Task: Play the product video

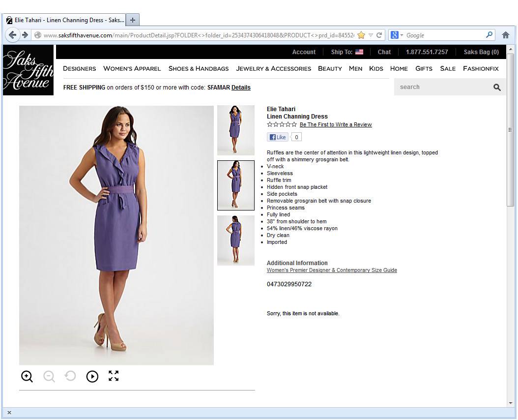Action: click(x=92, y=376)
